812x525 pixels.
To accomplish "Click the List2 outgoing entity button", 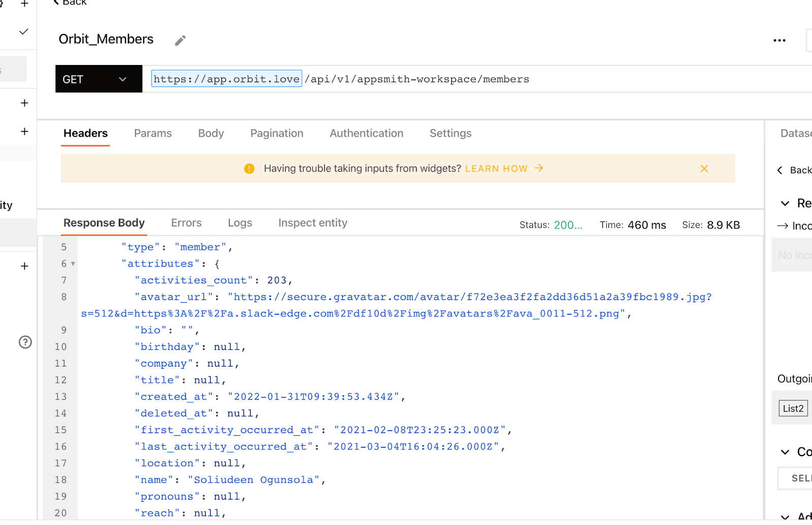I will click(793, 408).
